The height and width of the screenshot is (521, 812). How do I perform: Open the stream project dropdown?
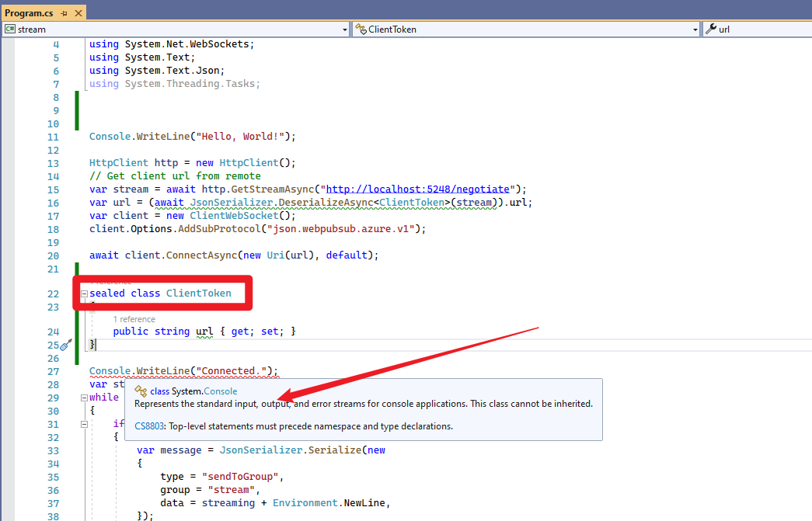click(345, 30)
